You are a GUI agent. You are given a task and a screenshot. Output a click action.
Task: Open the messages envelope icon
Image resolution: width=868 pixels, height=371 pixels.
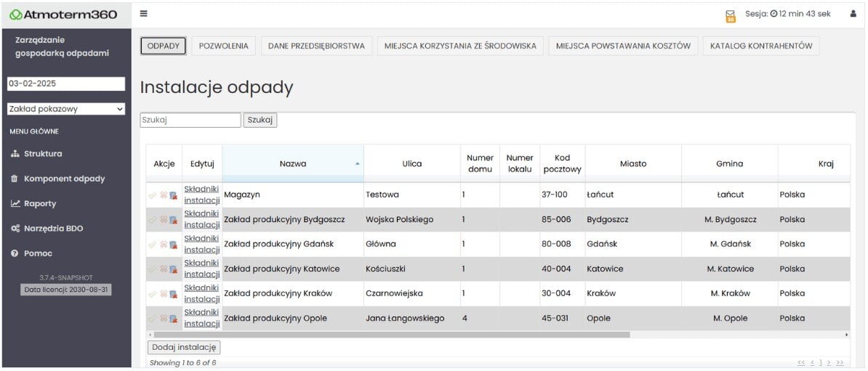731,15
